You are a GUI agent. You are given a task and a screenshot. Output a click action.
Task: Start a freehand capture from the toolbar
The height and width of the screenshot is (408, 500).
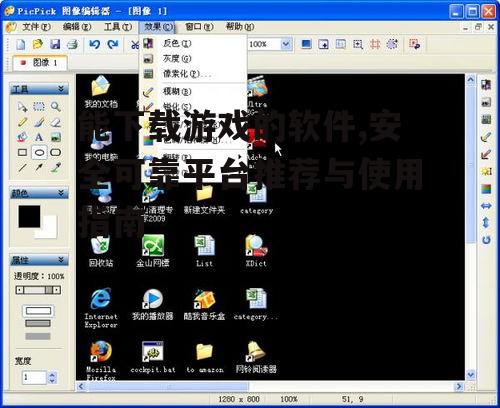392,44
